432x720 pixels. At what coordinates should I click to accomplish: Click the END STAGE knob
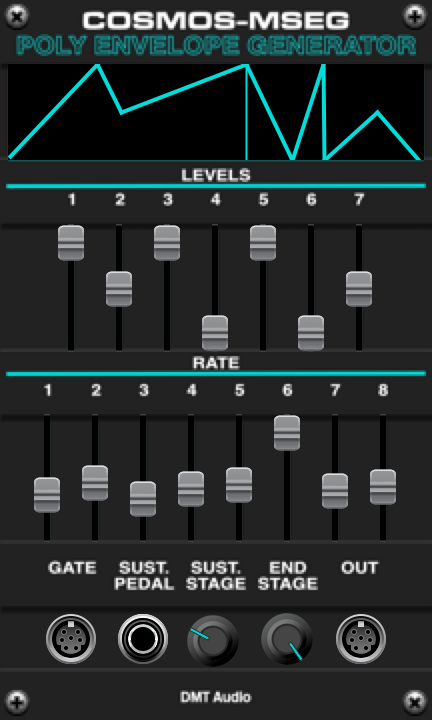[287, 640]
